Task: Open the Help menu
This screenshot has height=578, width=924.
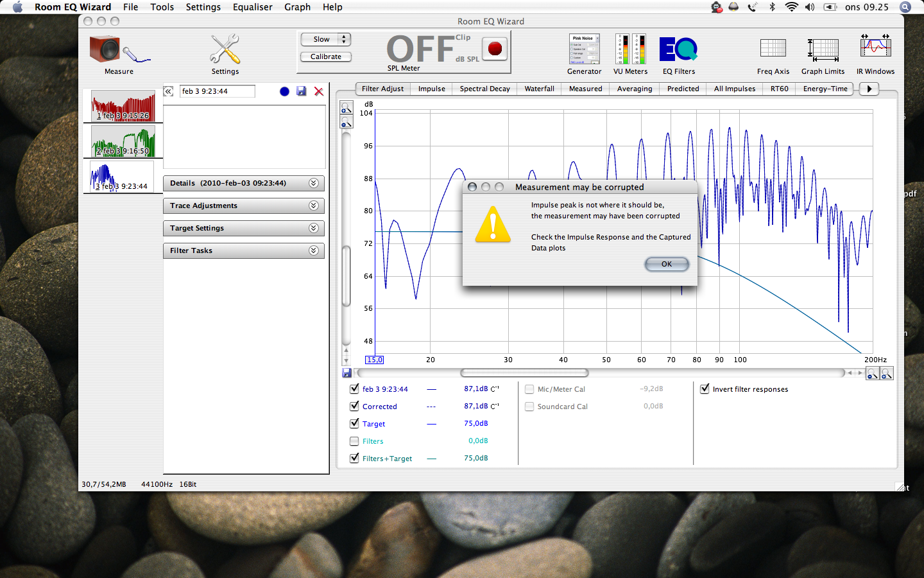Action: [332, 7]
